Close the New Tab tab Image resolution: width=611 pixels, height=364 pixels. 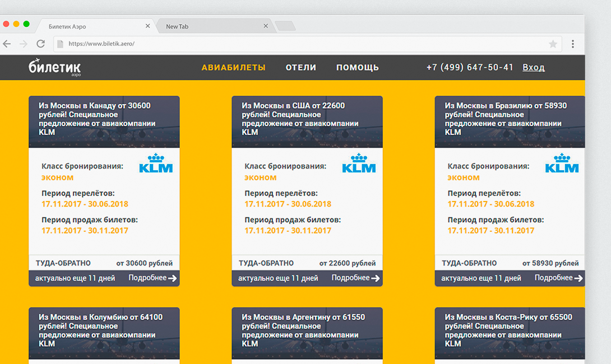[x=266, y=26]
